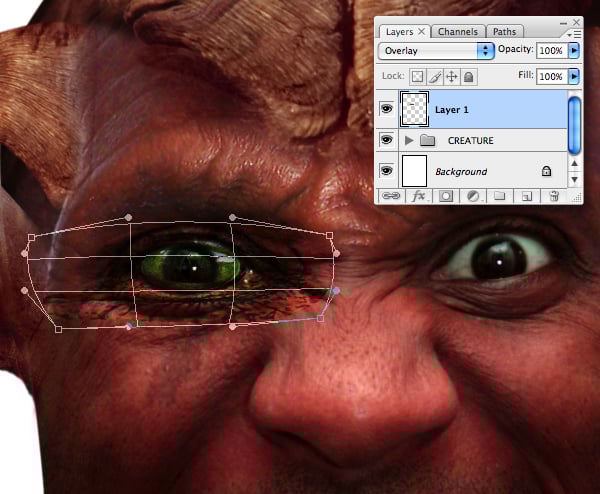
Task: Minimize the Layers panel
Action: click(563, 23)
